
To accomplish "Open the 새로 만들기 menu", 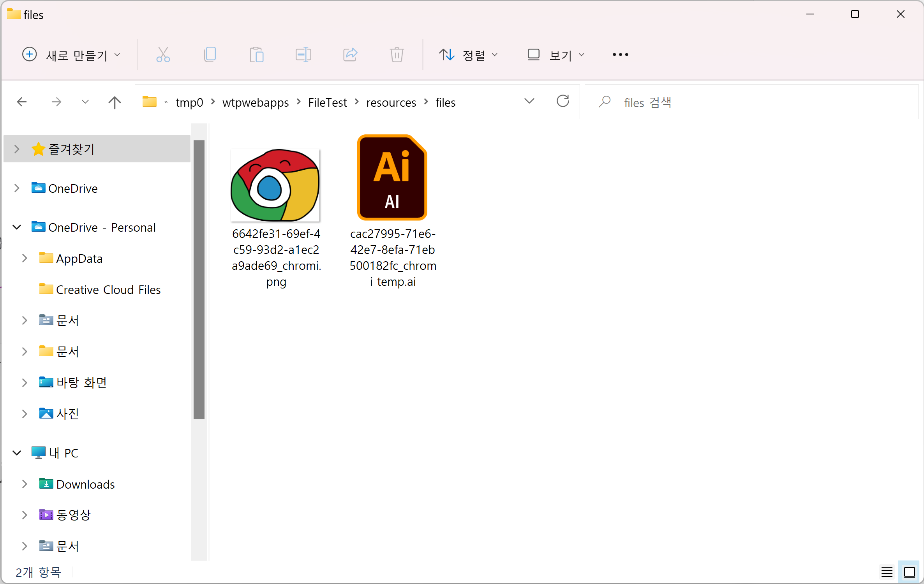I will coord(71,55).
